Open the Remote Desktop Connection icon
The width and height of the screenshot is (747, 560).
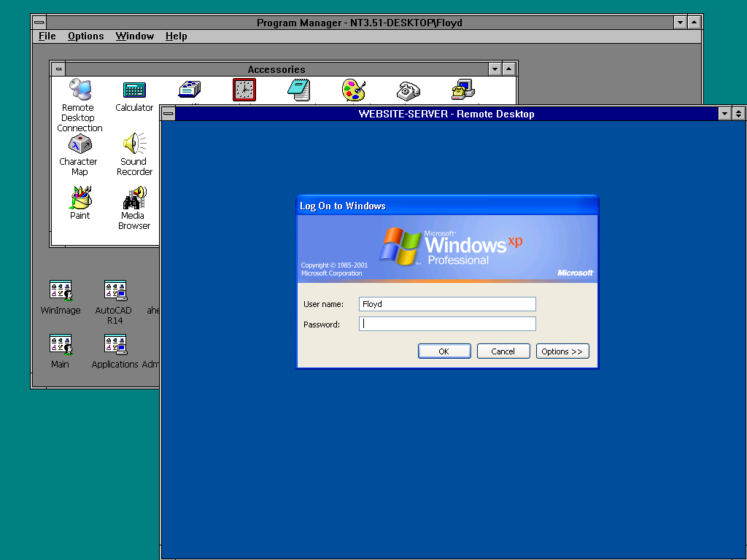(x=80, y=90)
